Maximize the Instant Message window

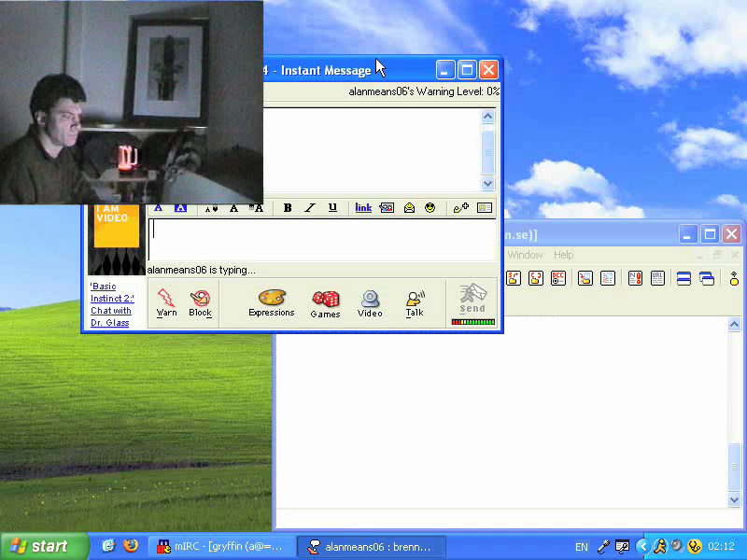pos(467,71)
